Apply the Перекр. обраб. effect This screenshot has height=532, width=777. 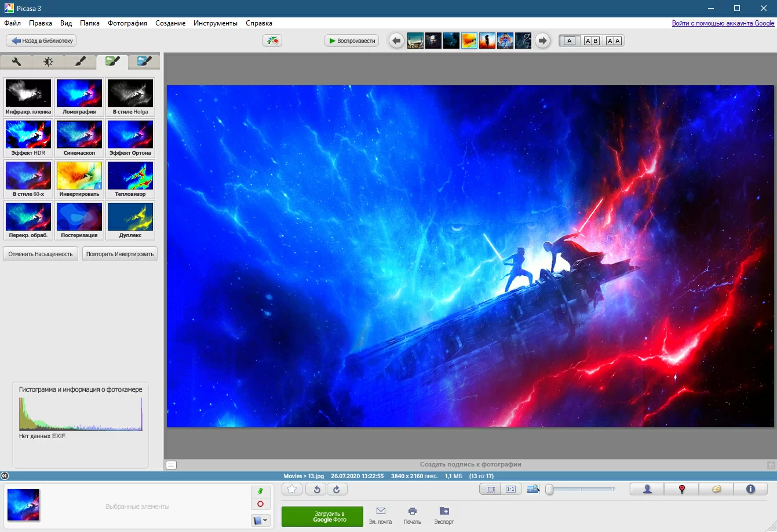pos(28,220)
